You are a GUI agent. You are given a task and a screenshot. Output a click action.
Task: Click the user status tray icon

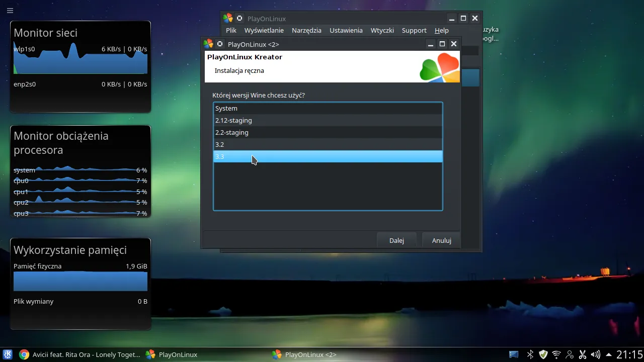point(570,354)
